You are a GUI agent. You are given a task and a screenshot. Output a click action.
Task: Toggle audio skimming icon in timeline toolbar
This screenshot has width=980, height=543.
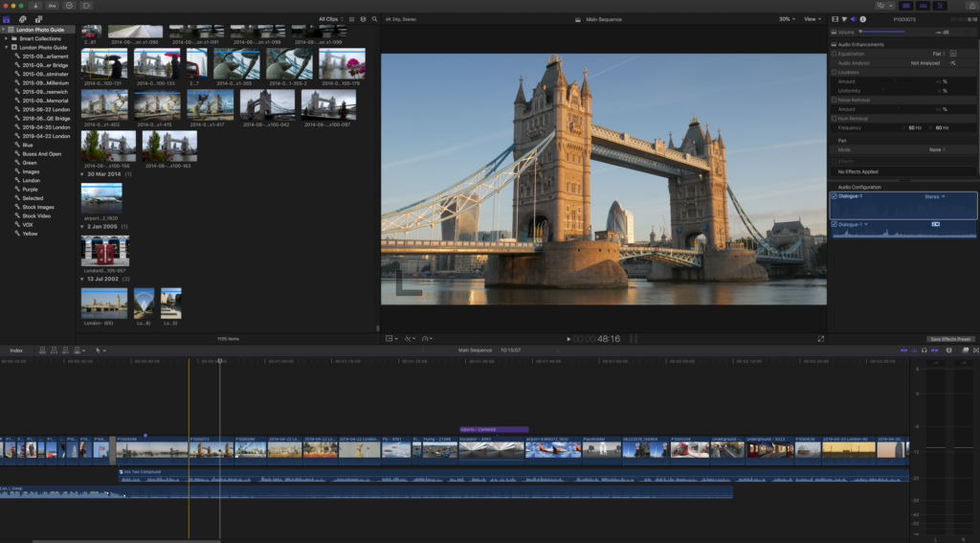pos(914,351)
